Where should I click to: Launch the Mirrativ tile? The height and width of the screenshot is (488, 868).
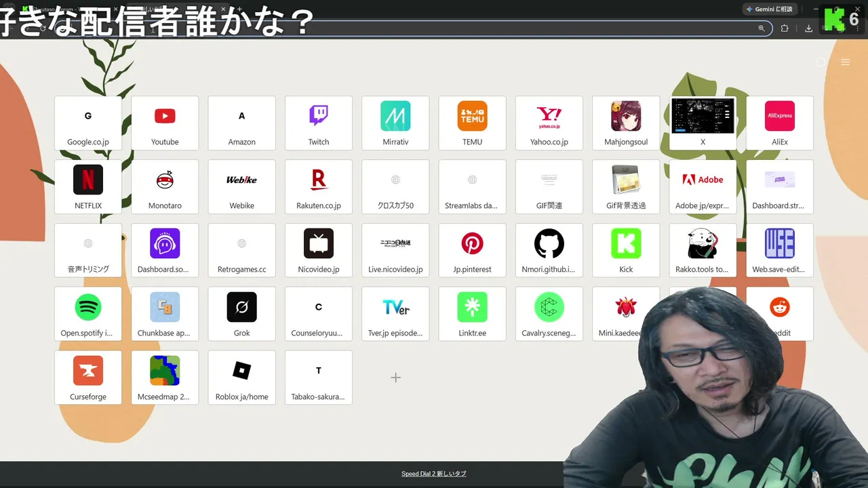click(395, 123)
